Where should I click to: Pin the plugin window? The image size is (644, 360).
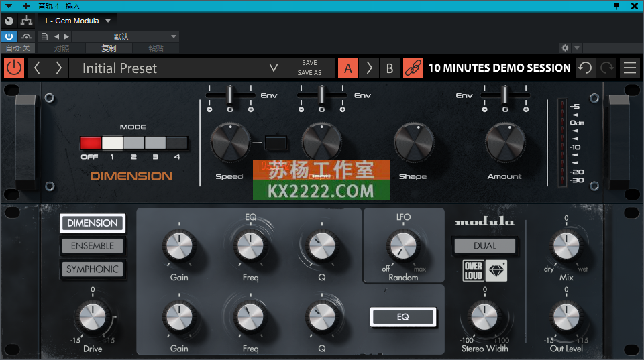point(616,6)
